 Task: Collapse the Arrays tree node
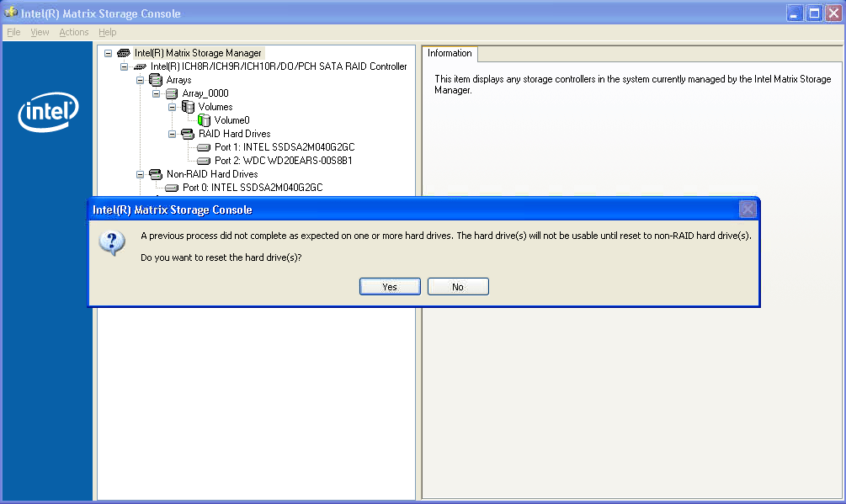click(x=141, y=80)
